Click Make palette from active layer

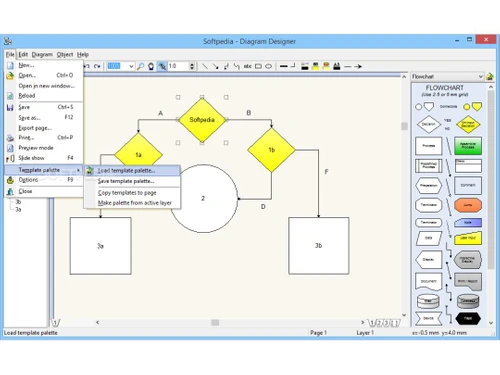tap(132, 203)
